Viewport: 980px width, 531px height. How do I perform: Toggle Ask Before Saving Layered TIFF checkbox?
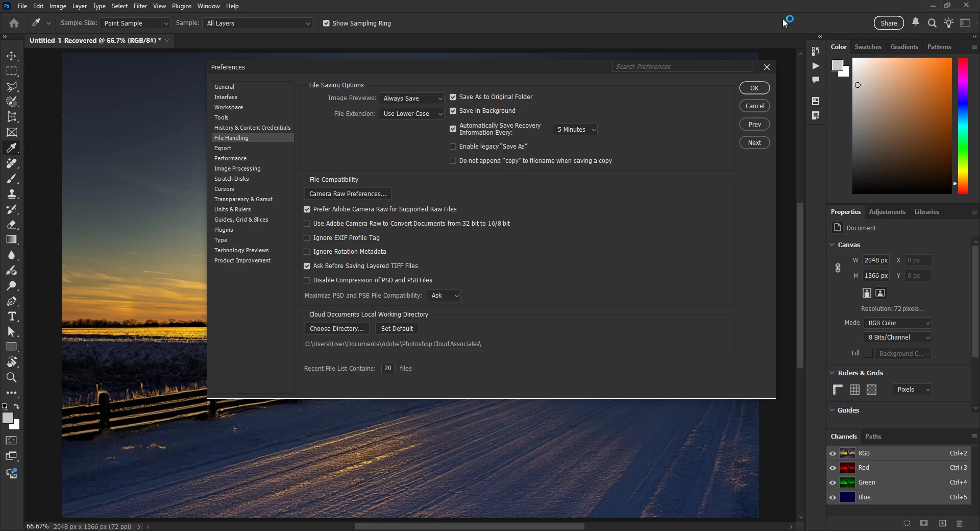coord(307,266)
